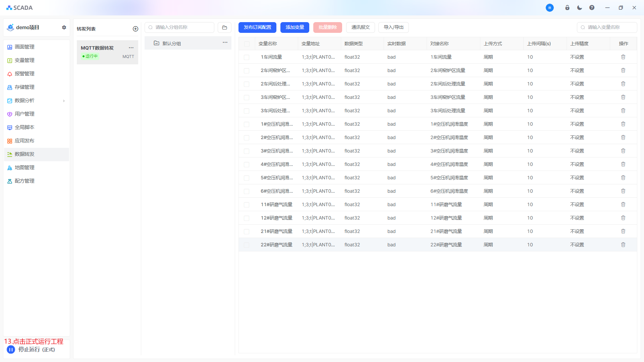The height and width of the screenshot is (362, 644).
Task: Click the 导入/导出 button
Action: coord(393,27)
